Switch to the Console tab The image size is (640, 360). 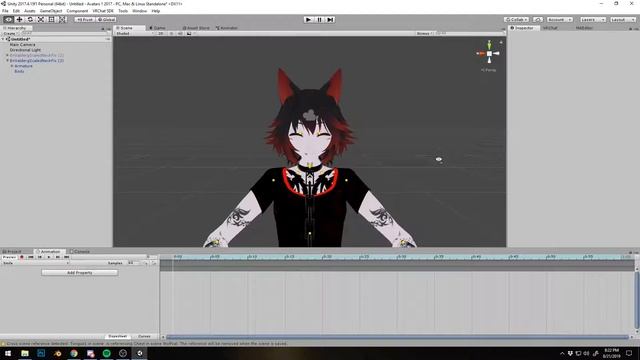tap(80, 251)
